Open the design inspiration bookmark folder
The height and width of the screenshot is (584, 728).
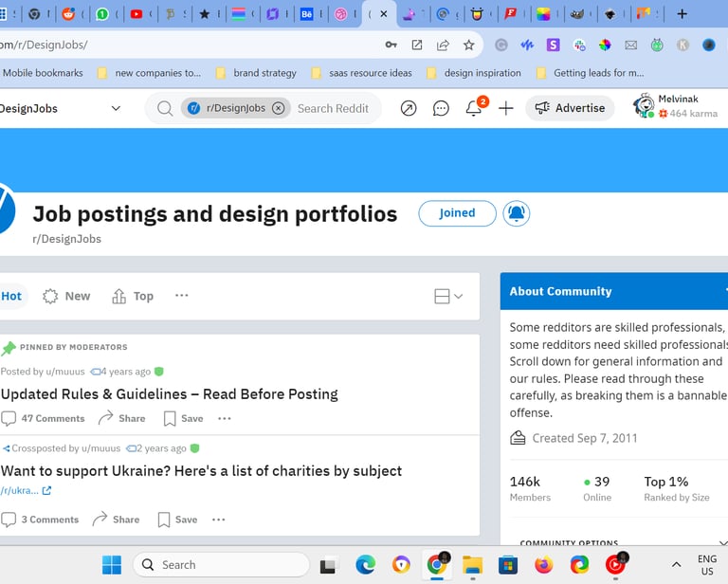474,73
